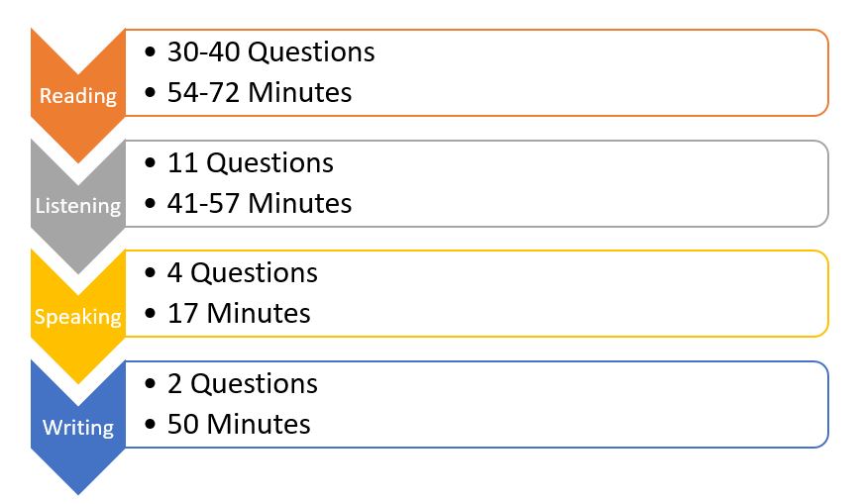Click empty area of orange-bordered Reading box
859x504 pixels.
(602, 73)
